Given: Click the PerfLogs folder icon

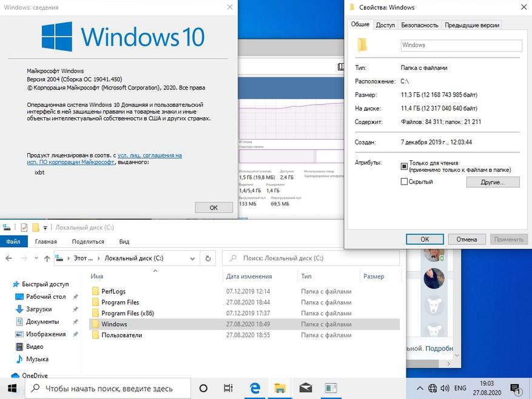Looking at the screenshot, I should pos(96,291).
